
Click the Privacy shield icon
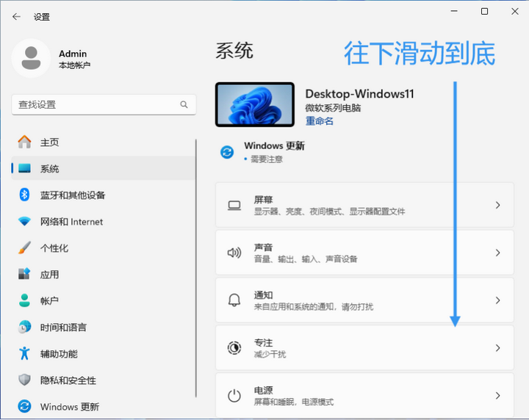(x=24, y=380)
